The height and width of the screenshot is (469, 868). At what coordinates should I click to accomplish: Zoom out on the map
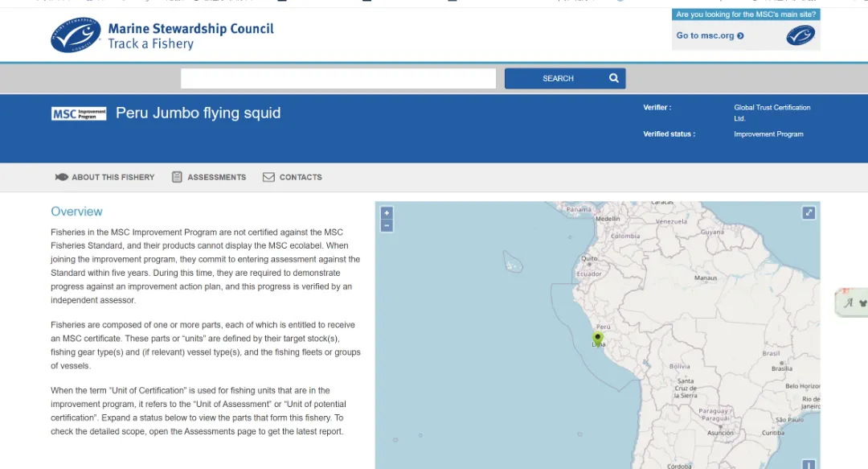coord(387,225)
